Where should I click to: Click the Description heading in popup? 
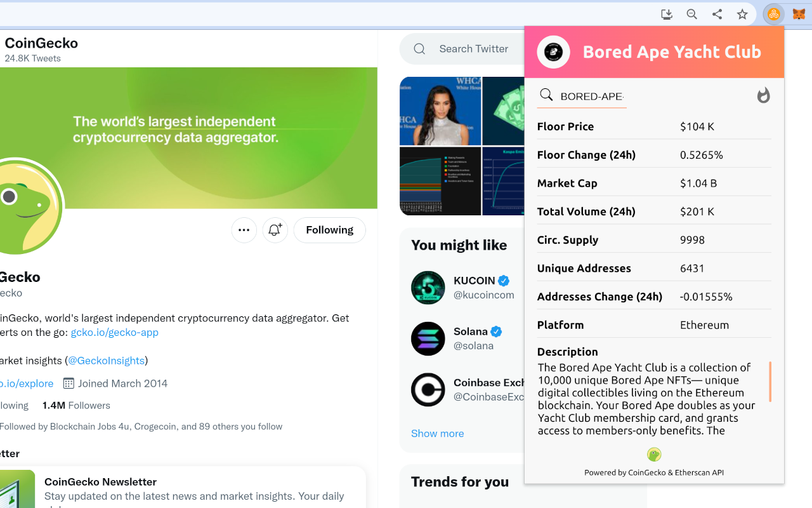coord(567,352)
